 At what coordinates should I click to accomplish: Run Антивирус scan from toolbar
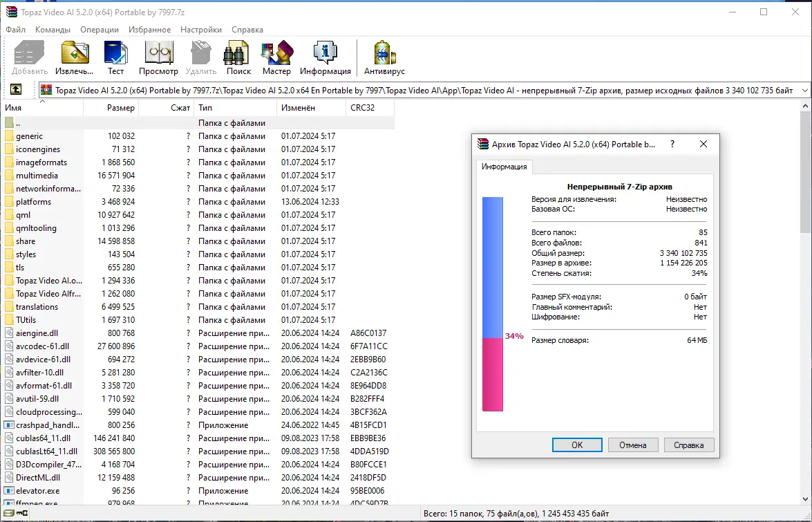(384, 57)
